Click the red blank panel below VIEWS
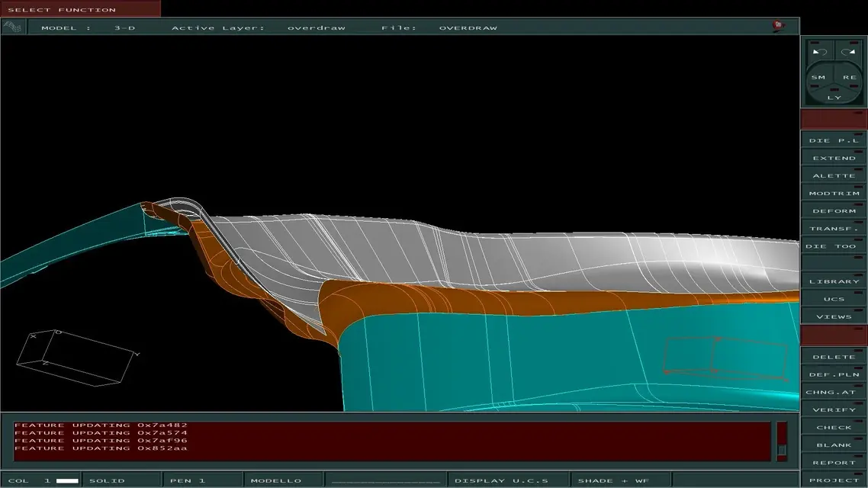 [x=834, y=335]
